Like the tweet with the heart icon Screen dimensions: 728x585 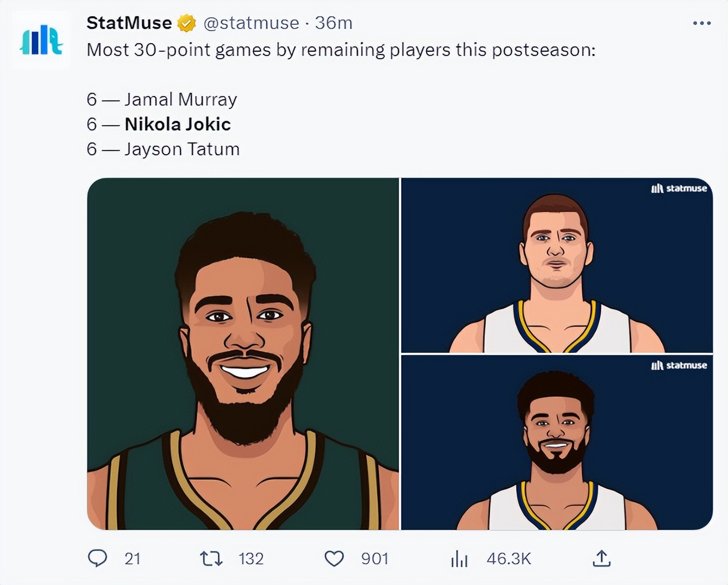click(x=334, y=558)
